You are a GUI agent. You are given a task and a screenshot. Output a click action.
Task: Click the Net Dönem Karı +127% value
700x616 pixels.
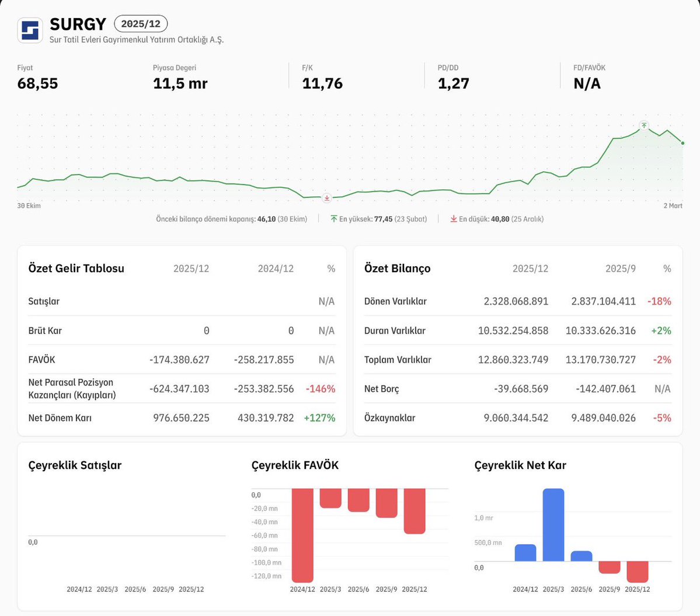coord(319,417)
